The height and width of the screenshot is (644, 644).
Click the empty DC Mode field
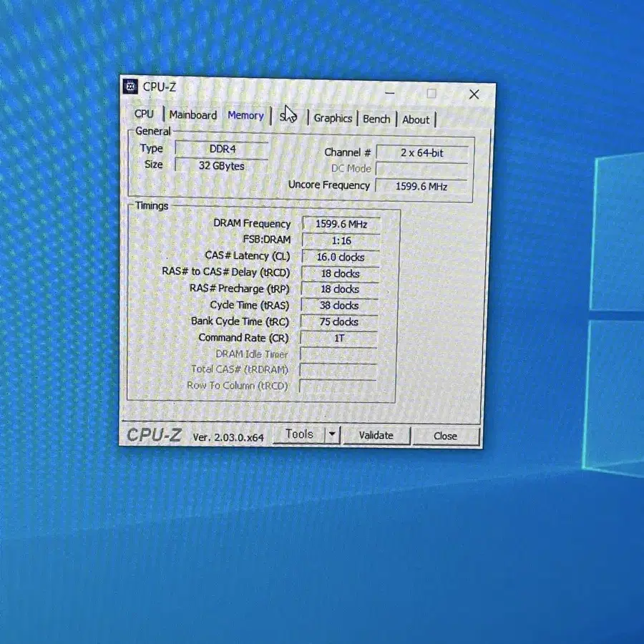click(x=421, y=169)
